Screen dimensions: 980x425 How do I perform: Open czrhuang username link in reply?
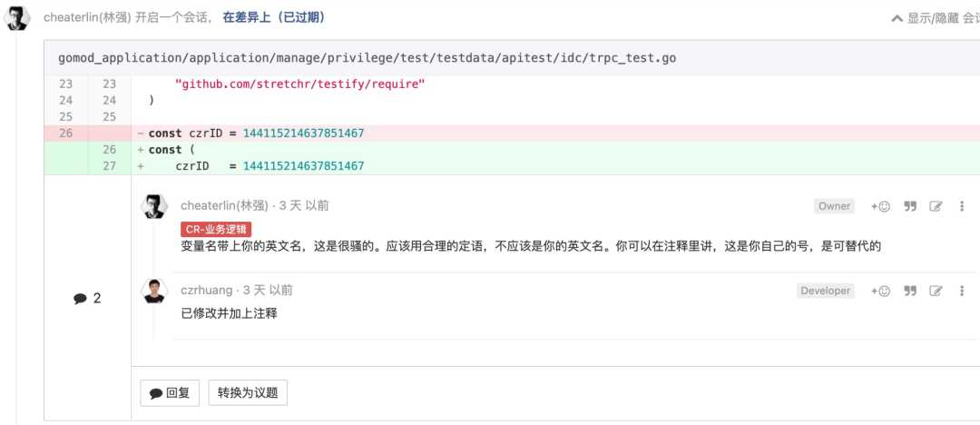tap(206, 291)
